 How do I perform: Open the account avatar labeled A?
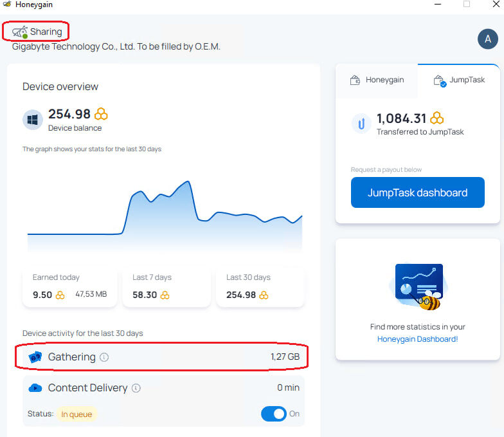487,39
